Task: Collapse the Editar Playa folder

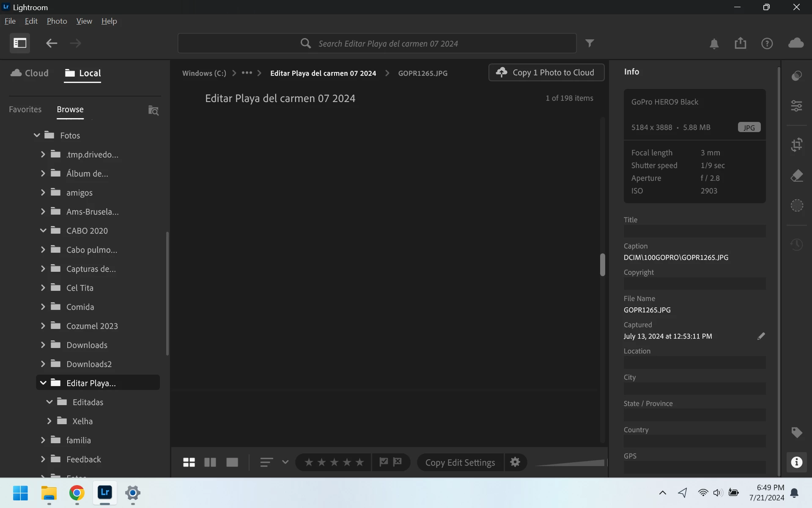Action: [43, 383]
